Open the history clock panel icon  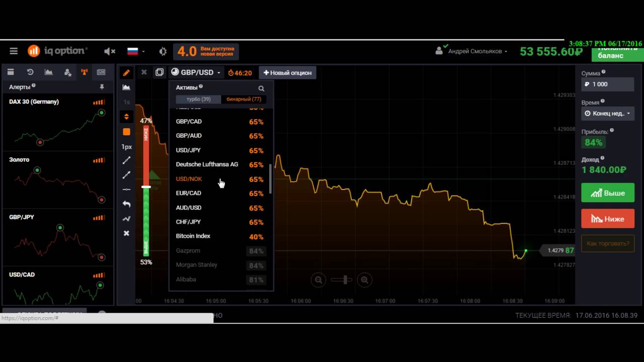(x=30, y=72)
